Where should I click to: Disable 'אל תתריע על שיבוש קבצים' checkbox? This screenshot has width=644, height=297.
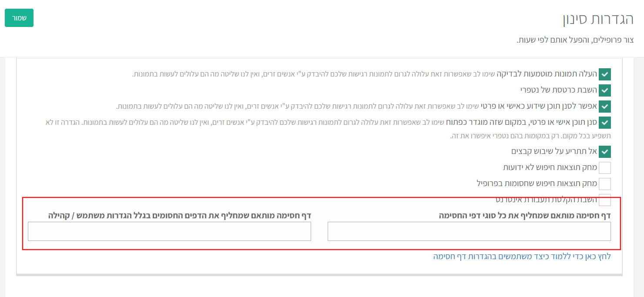(x=605, y=151)
